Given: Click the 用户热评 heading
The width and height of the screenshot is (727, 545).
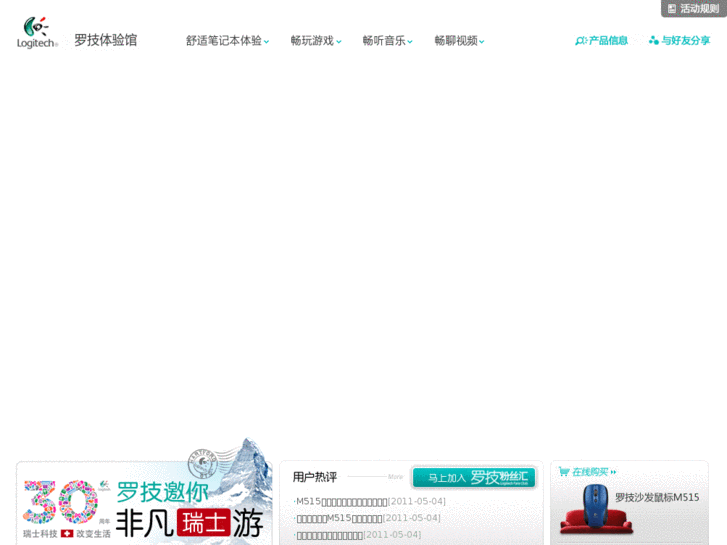Looking at the screenshot, I should coord(315,477).
